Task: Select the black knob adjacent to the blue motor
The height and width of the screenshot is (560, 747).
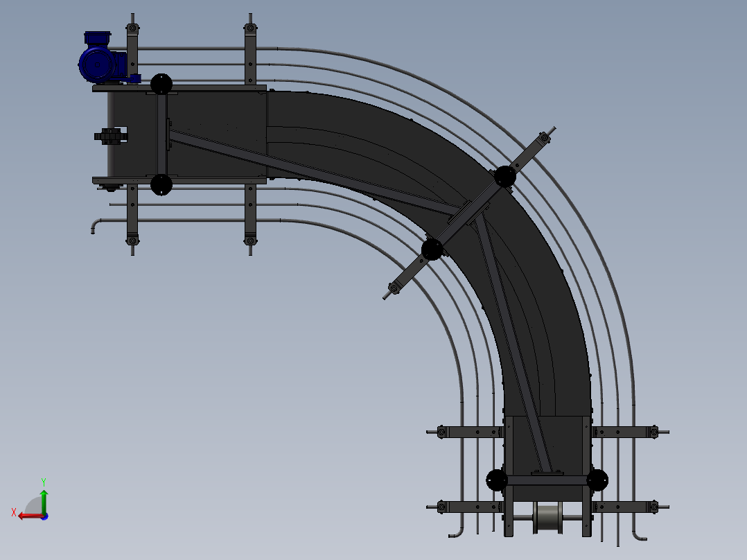Action: [x=161, y=85]
